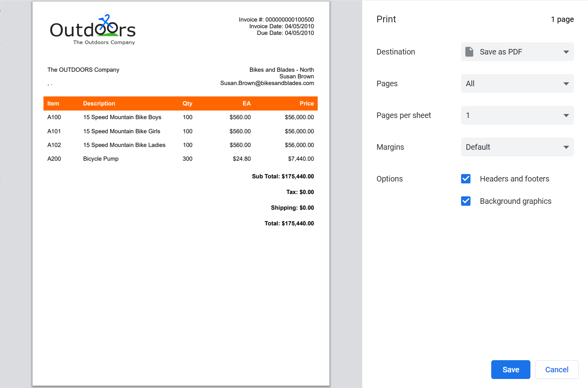Click the Bikes and Blades - North text

coord(282,70)
